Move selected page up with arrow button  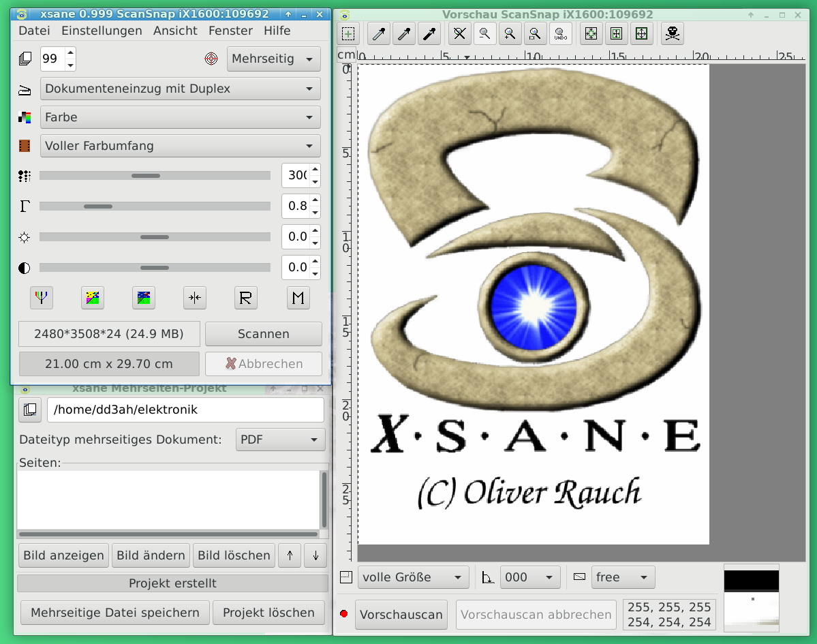click(290, 555)
